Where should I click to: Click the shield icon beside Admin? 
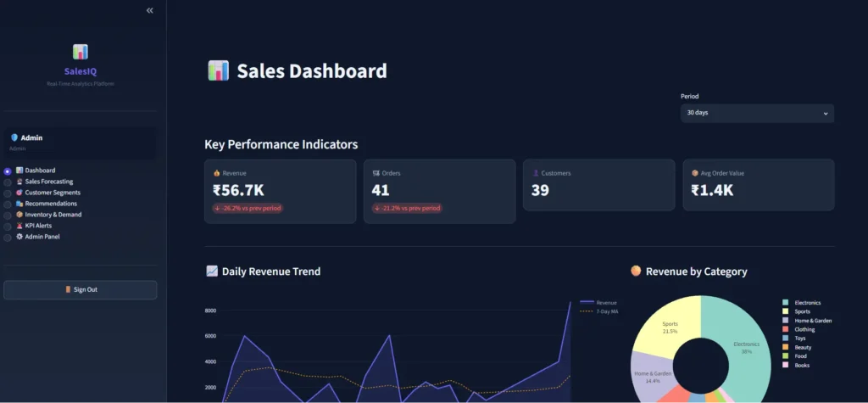pyautogui.click(x=14, y=137)
